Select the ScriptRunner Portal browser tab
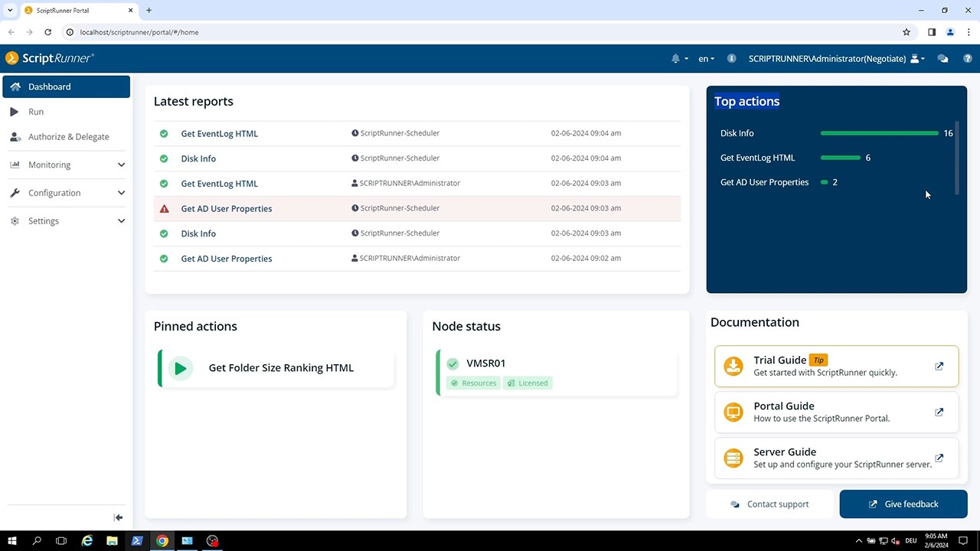This screenshot has width=980, height=551. coord(78,11)
